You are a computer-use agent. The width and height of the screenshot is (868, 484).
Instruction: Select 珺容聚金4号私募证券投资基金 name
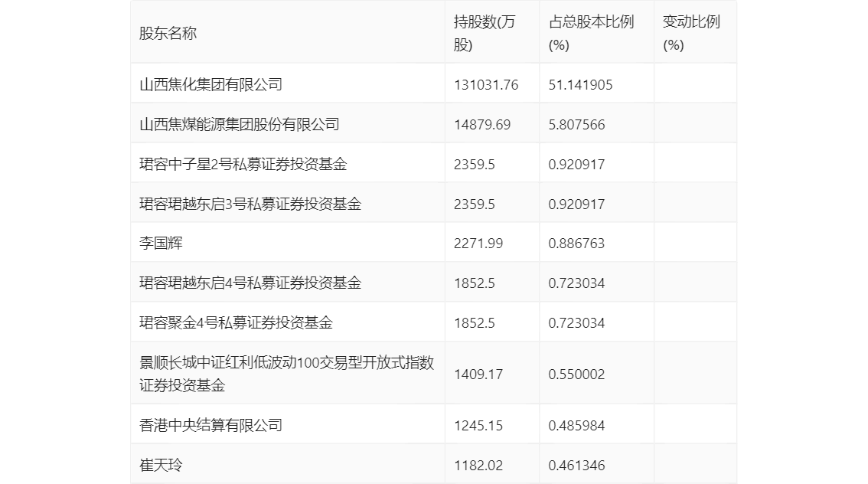pos(236,323)
